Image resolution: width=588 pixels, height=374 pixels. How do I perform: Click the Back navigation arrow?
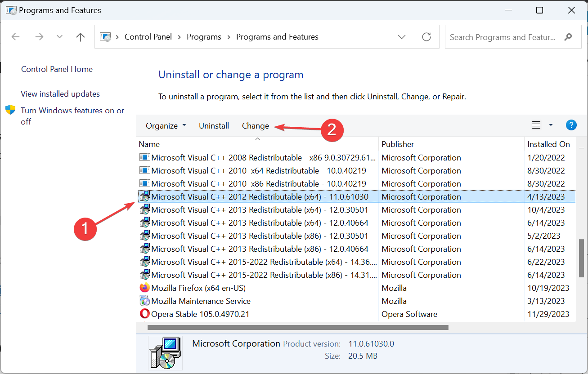click(16, 37)
